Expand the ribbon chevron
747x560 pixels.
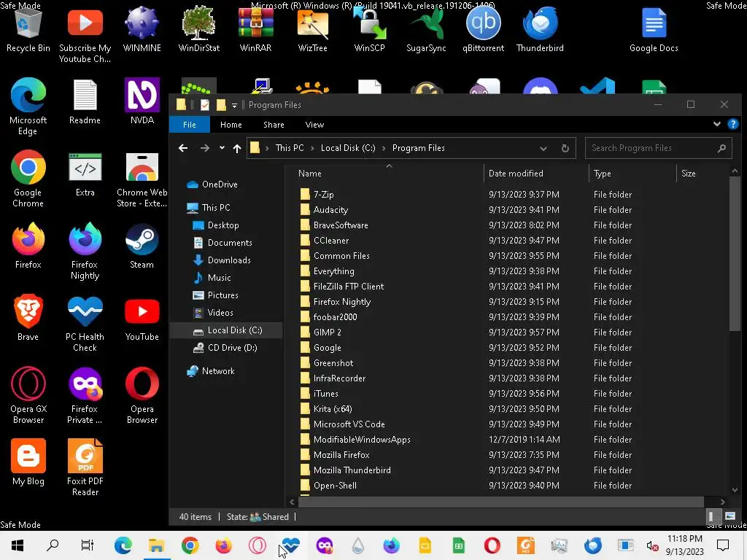click(x=716, y=124)
